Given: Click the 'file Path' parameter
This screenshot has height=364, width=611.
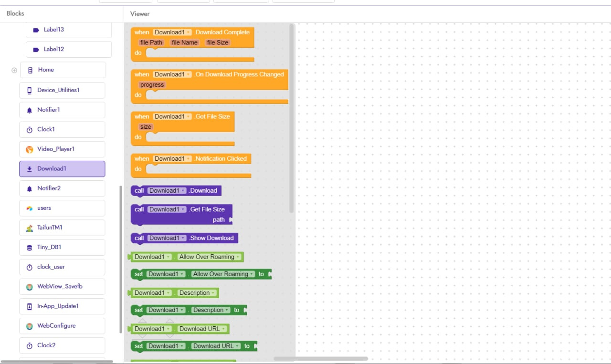Looking at the screenshot, I should (x=151, y=42).
